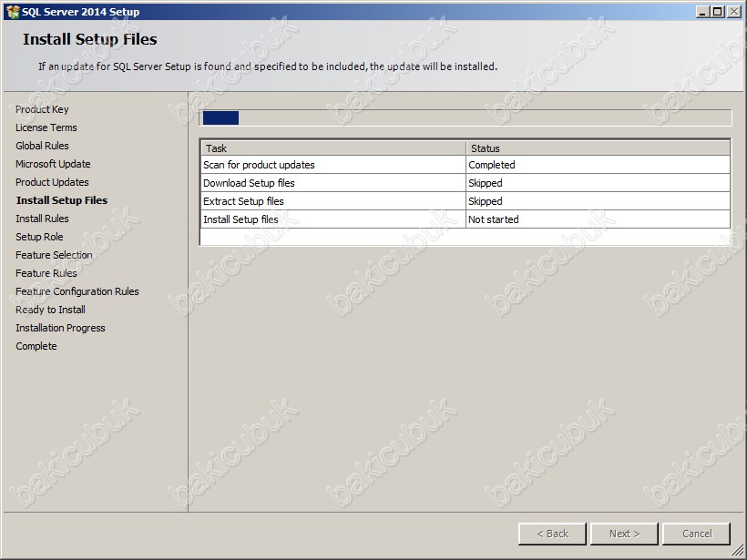The width and height of the screenshot is (747, 560).
Task: Click the < Back button
Action: pos(552,534)
